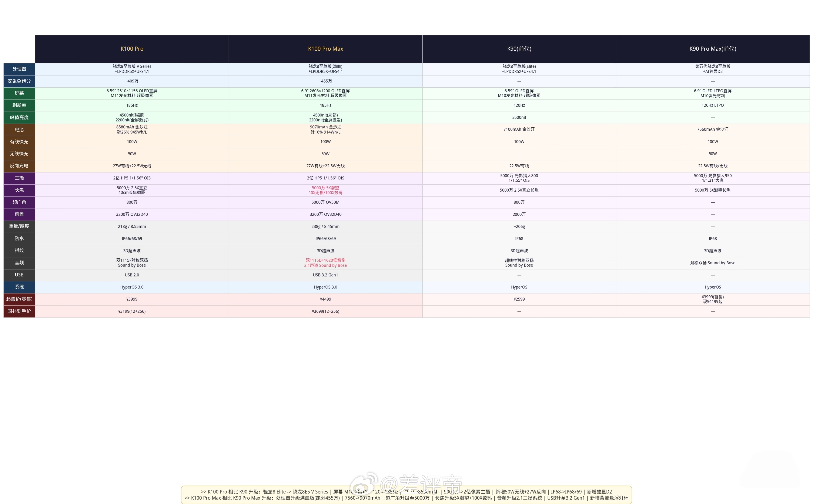Select the USB 2.0 cell
813x504 pixels.
tap(132, 275)
